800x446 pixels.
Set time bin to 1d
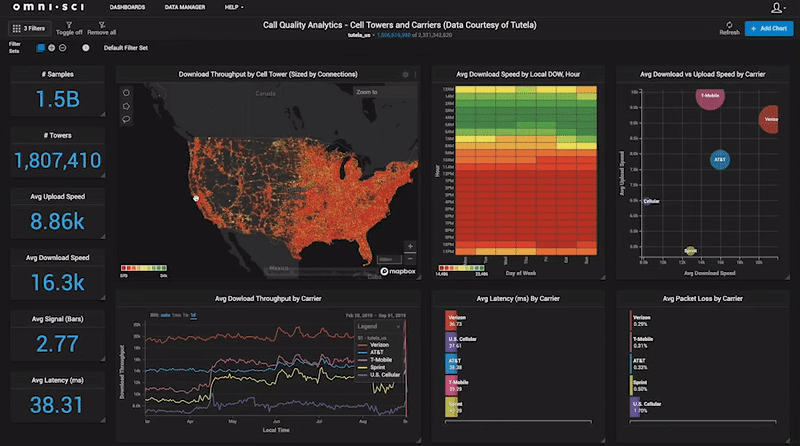[193, 315]
